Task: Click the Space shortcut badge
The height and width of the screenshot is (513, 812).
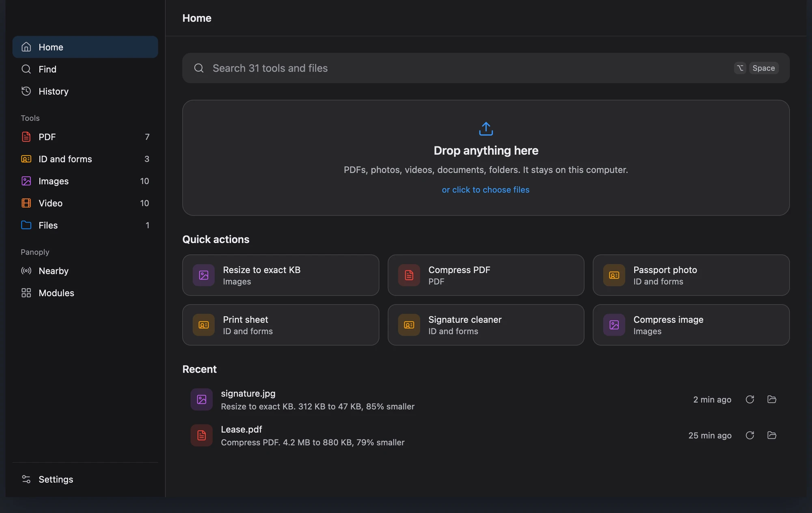Action: tap(764, 68)
